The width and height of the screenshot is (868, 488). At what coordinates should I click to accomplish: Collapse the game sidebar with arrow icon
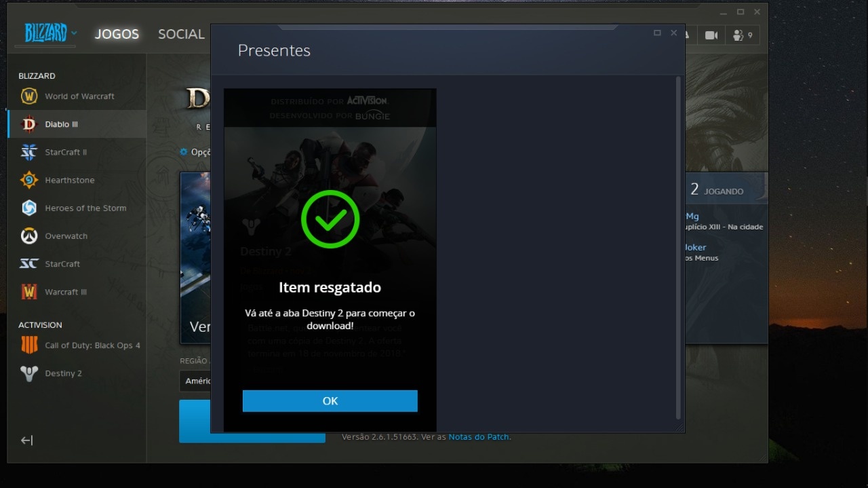(26, 440)
